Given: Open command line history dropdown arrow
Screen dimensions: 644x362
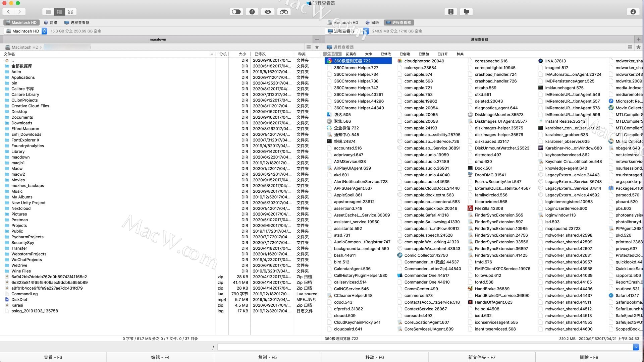Looking at the screenshot, I should coord(636,347).
